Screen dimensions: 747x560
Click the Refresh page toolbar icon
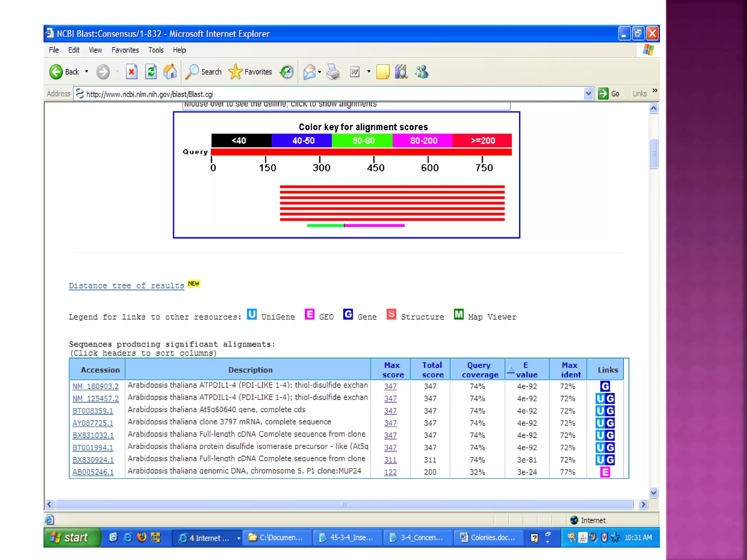click(151, 72)
